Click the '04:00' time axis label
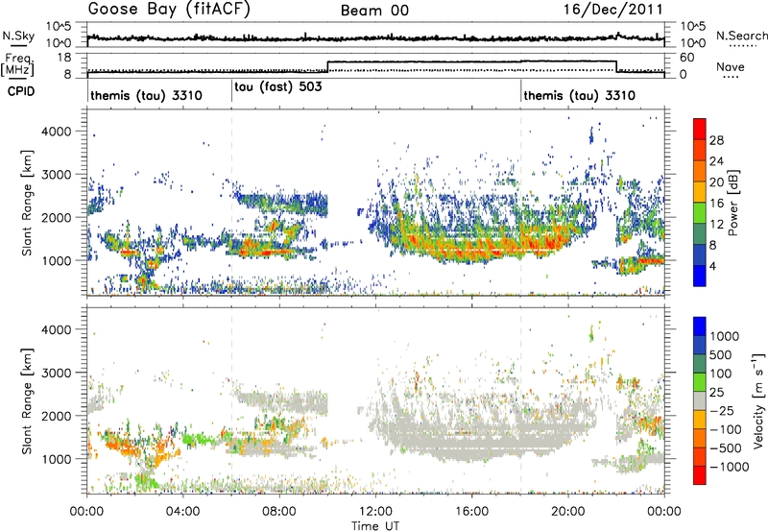 [182, 512]
